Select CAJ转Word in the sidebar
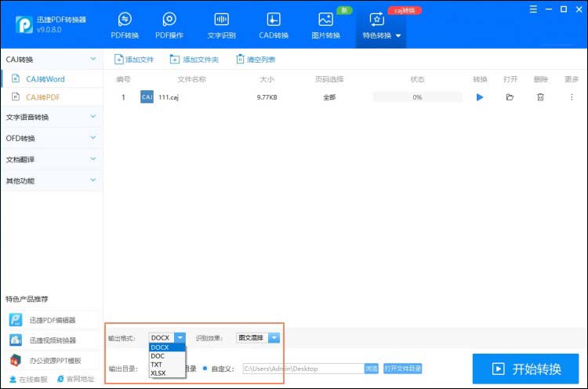 pos(52,78)
